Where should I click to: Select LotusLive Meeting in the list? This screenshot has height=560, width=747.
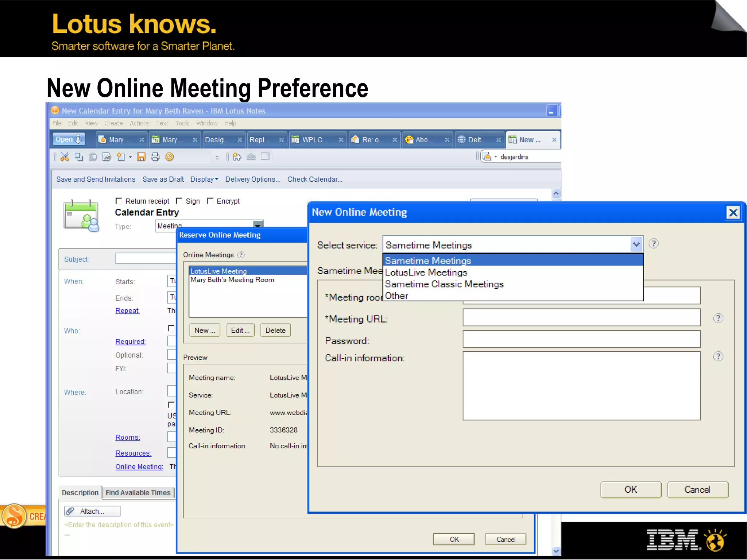click(x=248, y=271)
